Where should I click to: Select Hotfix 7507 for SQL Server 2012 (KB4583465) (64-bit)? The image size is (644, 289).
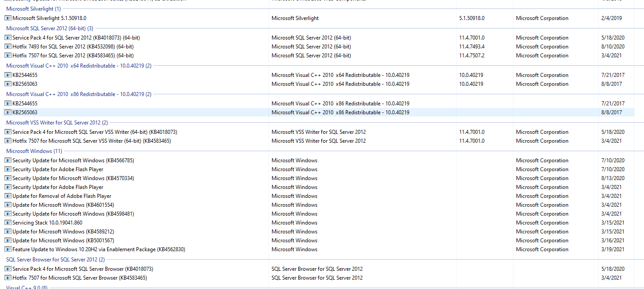tap(73, 56)
